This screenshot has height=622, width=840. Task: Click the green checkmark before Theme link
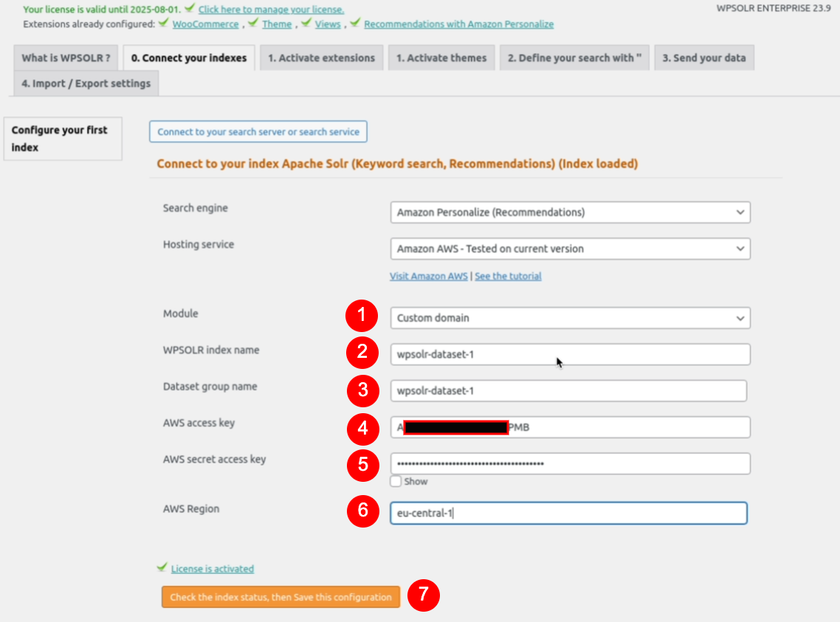tap(253, 22)
